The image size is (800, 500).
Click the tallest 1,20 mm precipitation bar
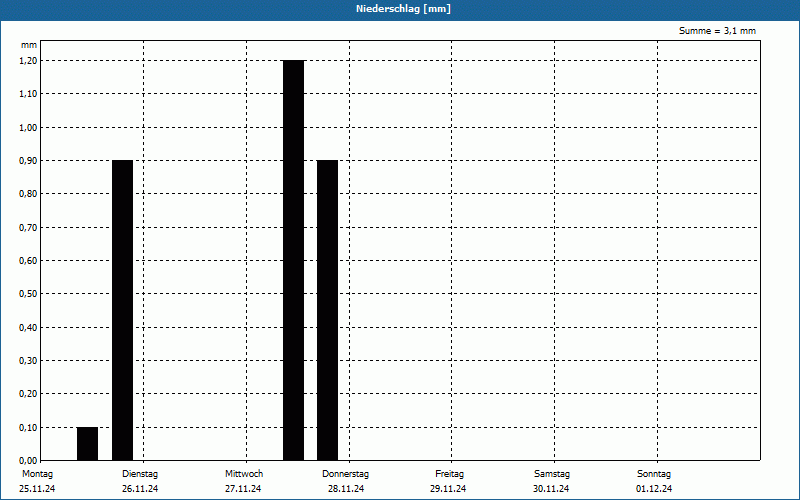point(293,260)
